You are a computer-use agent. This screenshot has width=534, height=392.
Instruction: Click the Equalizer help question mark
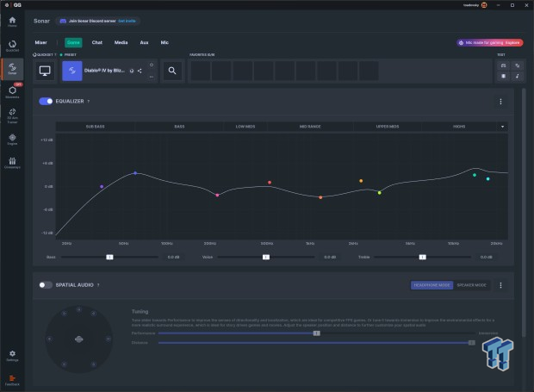(89, 101)
